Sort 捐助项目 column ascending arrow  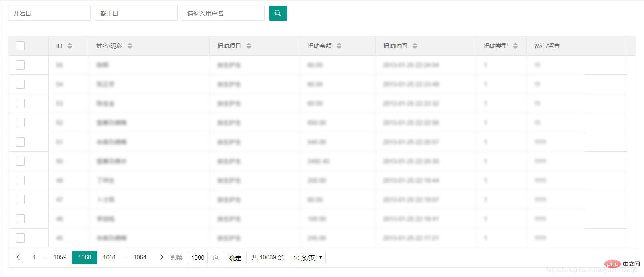(x=249, y=44)
